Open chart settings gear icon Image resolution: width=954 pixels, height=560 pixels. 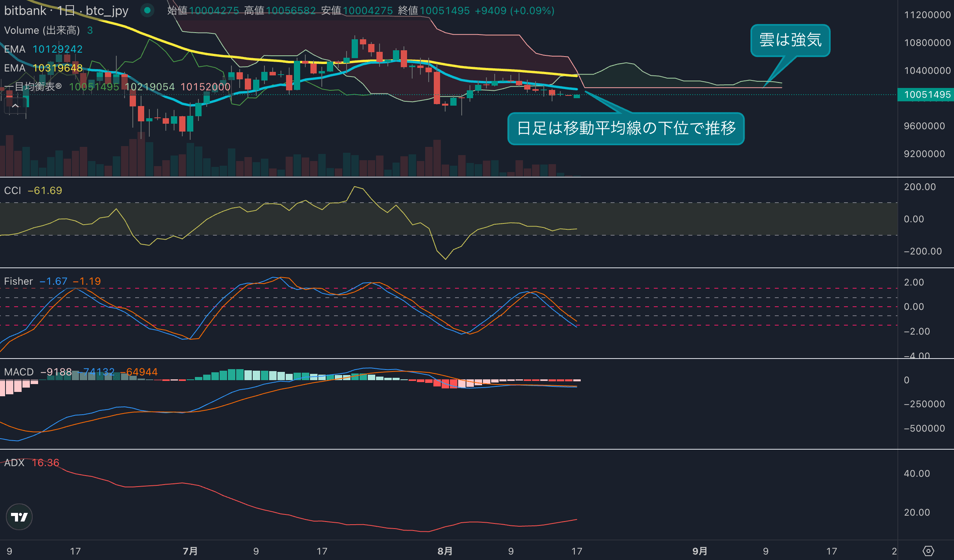(x=928, y=551)
